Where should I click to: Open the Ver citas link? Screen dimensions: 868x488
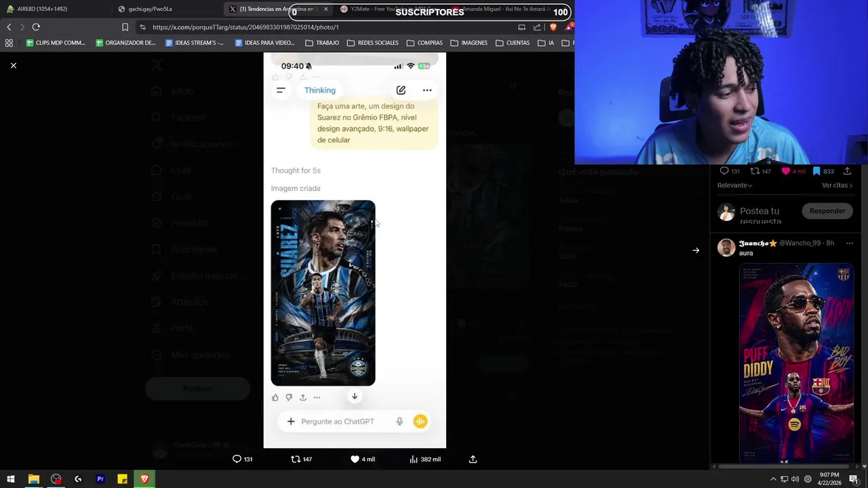837,185
